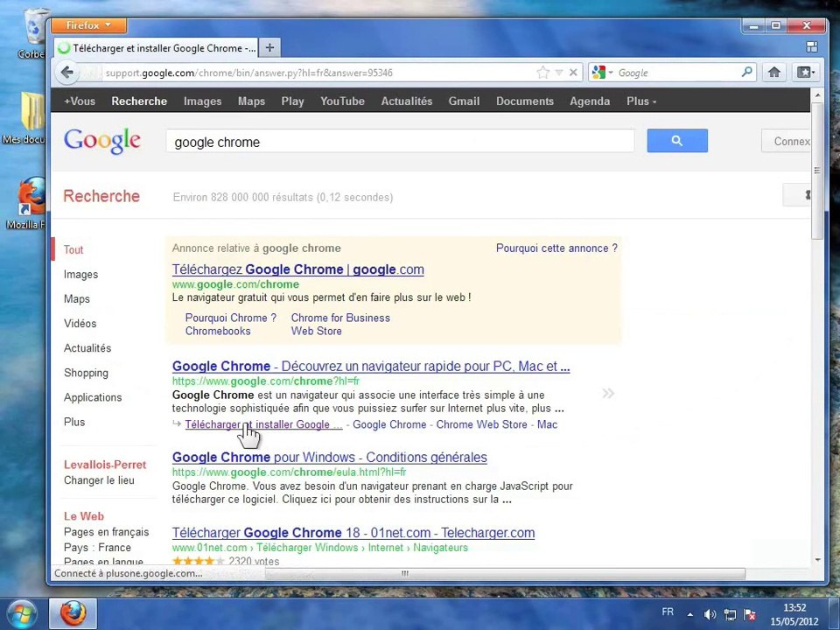Select Pages en français filter
Viewport: 840px width, 630px height.
click(x=107, y=531)
